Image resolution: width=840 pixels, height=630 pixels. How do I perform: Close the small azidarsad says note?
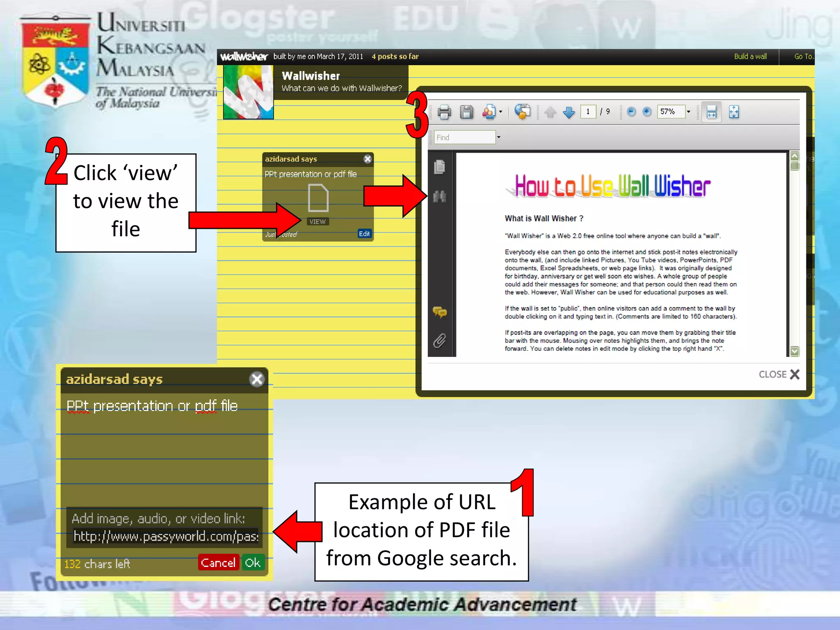pos(367,159)
